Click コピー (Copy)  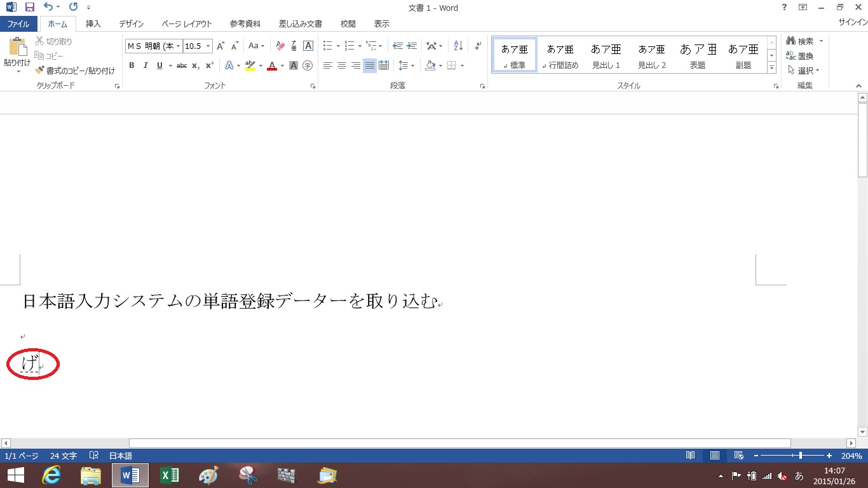[49, 56]
